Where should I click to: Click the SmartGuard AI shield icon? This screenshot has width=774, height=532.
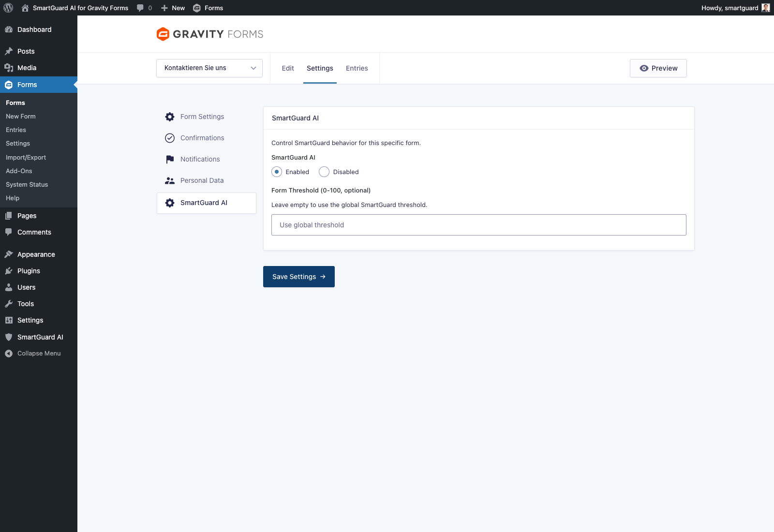(9, 337)
